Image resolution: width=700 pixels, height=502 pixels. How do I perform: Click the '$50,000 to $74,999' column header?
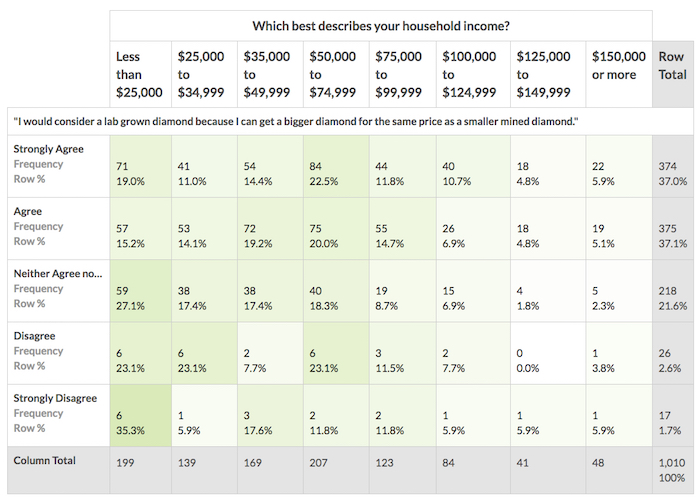click(336, 74)
